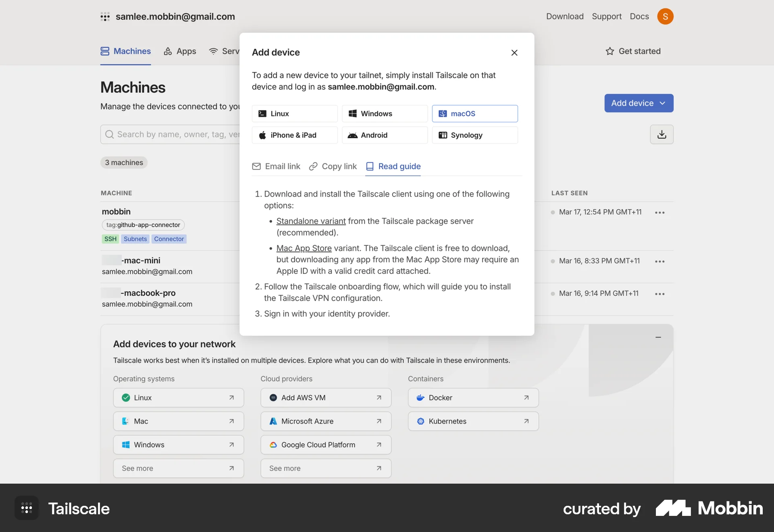774x532 pixels.
Task: Click the Standalone variant link
Action: tap(310, 221)
